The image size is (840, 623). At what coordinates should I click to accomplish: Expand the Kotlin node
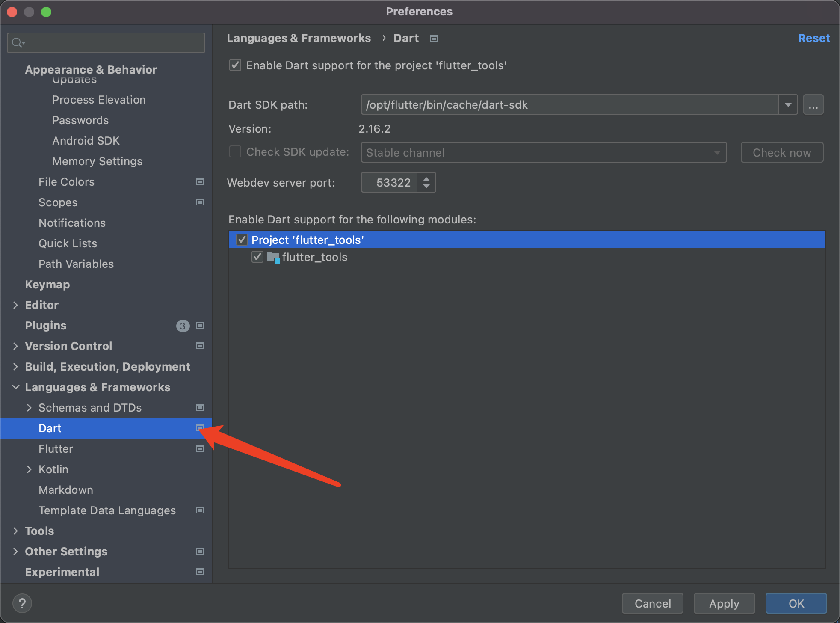pos(29,469)
